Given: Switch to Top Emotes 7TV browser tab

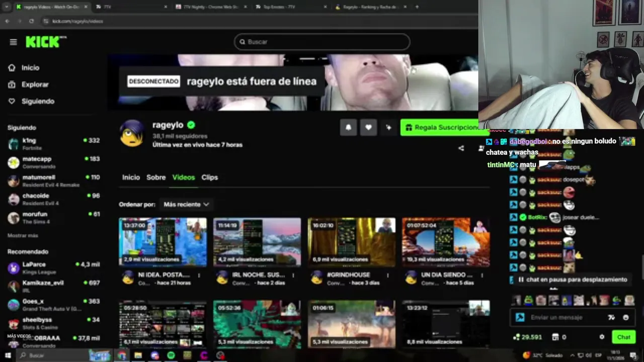Looking at the screenshot, I should pyautogui.click(x=291, y=7).
